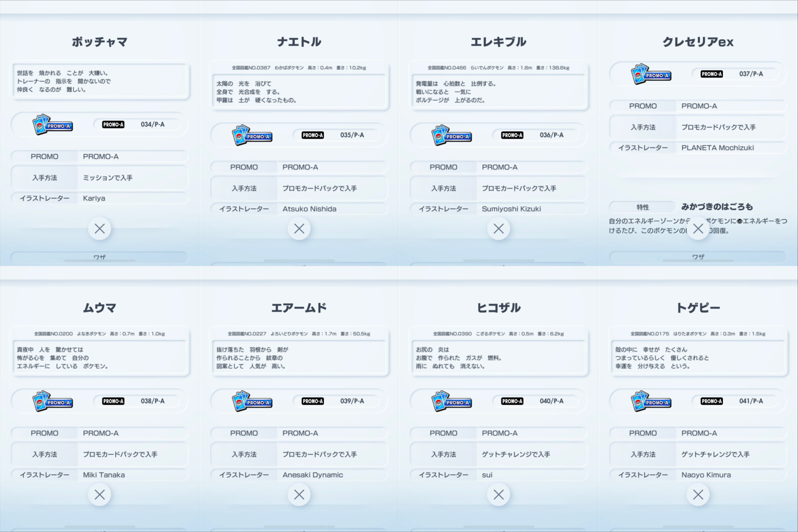Click ゲットチャレンジで入手 on ヒコザル panel
Screen dimensions: 798x532
click(x=516, y=455)
